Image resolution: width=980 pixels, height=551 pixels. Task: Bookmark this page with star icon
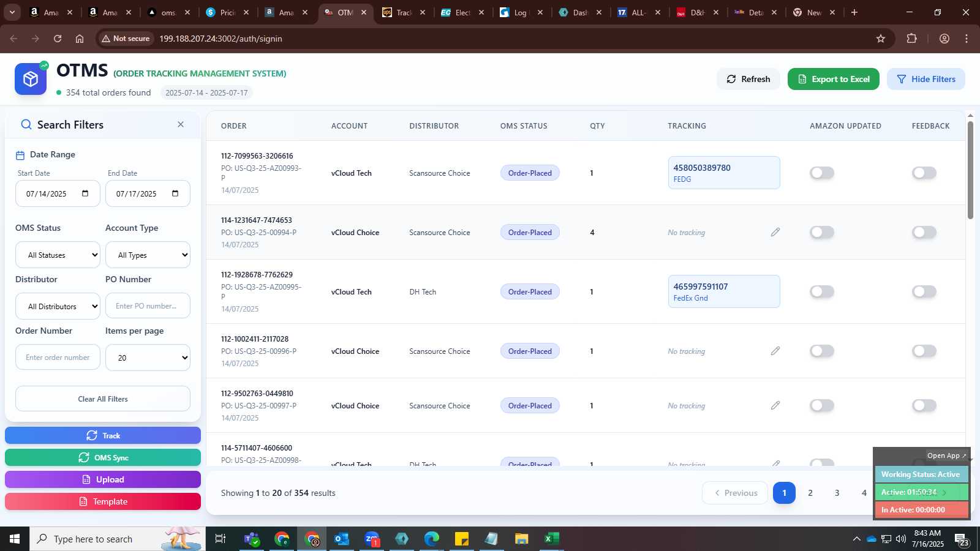881,39
